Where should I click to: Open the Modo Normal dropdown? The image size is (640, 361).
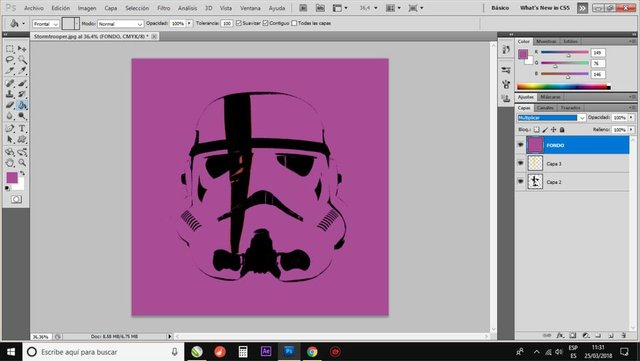pyautogui.click(x=120, y=24)
